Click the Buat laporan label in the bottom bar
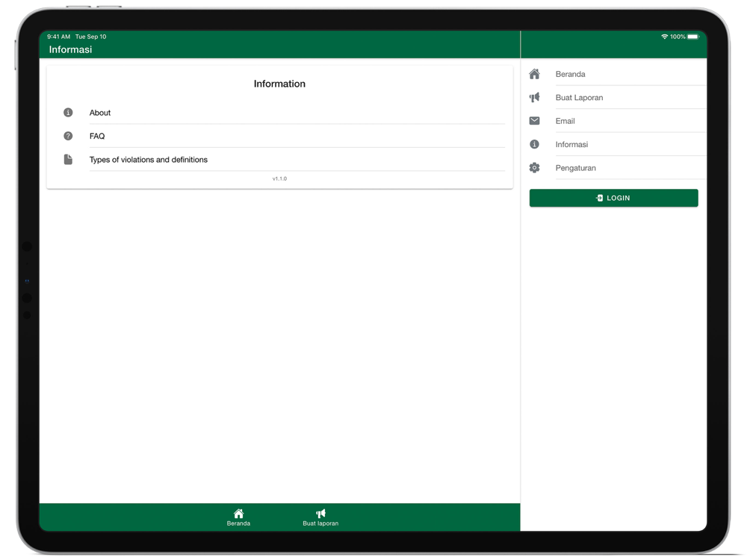 (x=320, y=523)
